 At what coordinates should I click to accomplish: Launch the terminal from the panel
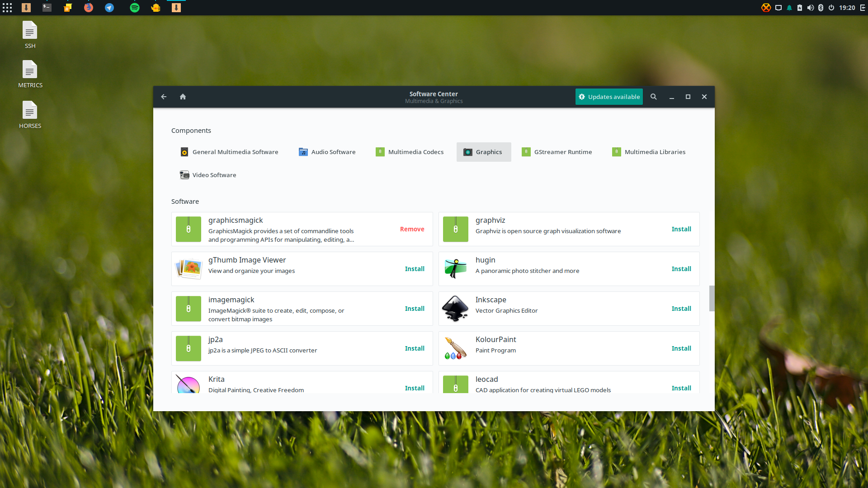coord(47,8)
